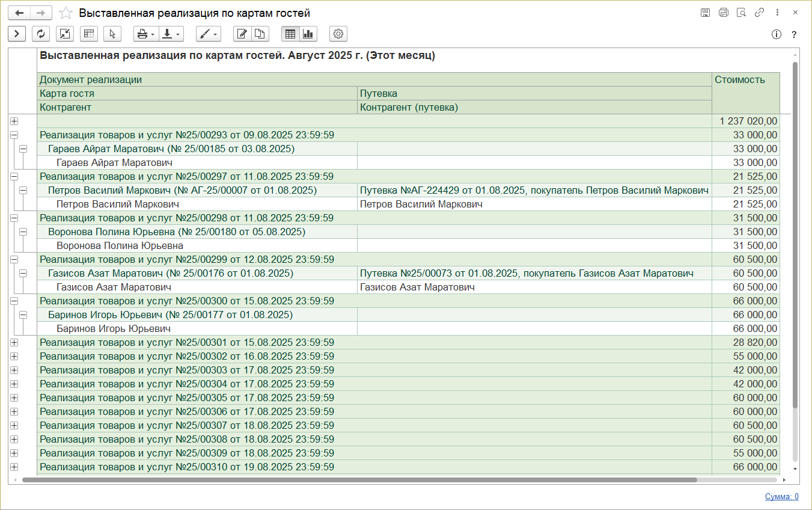Expand realization №25/00301 row
812x510 pixels.
point(14,343)
